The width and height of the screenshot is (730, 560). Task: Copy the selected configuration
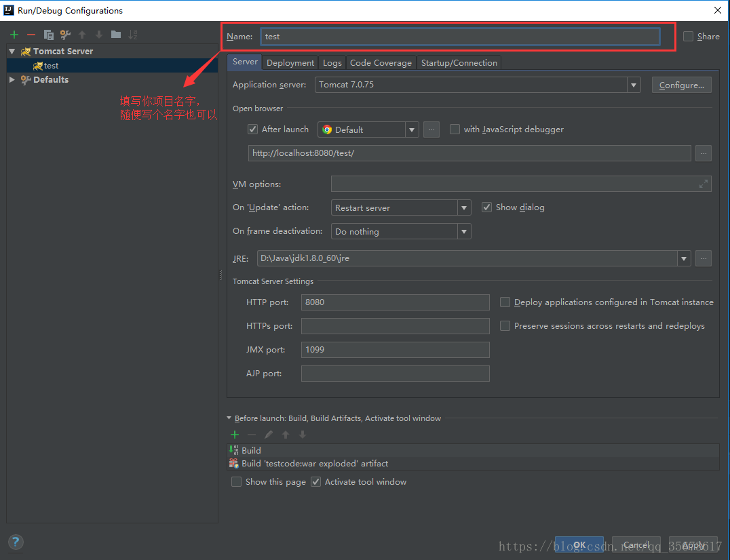pyautogui.click(x=48, y=35)
